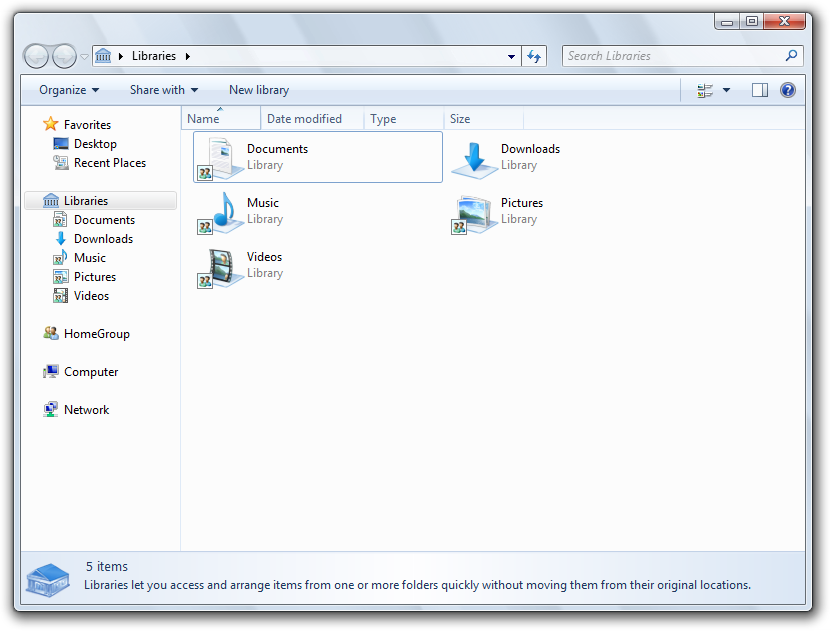Select Desktop under Favorites
The image size is (832, 632).
[x=95, y=144]
